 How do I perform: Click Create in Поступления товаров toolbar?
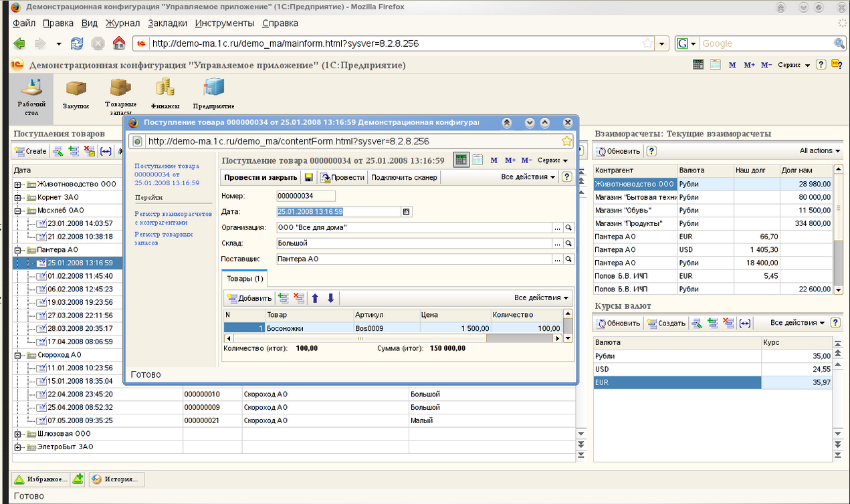point(31,151)
